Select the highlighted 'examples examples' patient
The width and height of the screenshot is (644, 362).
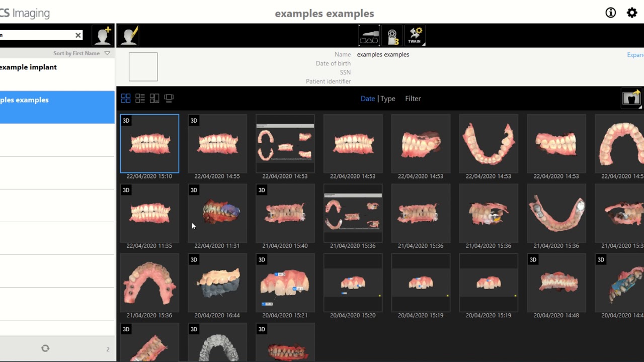[x=57, y=107]
